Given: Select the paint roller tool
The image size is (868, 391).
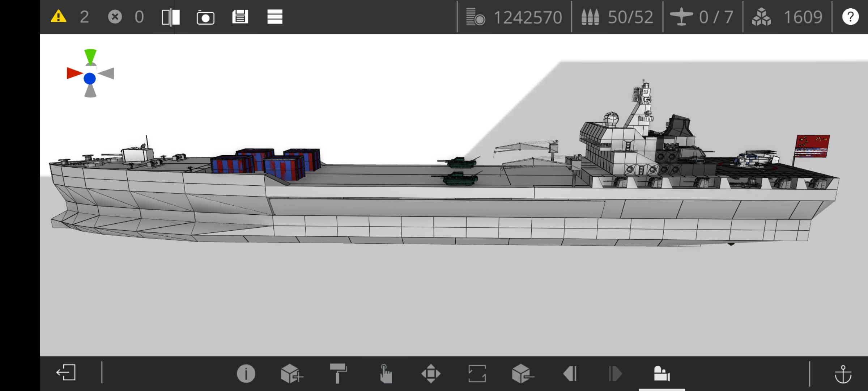Looking at the screenshot, I should (338, 373).
